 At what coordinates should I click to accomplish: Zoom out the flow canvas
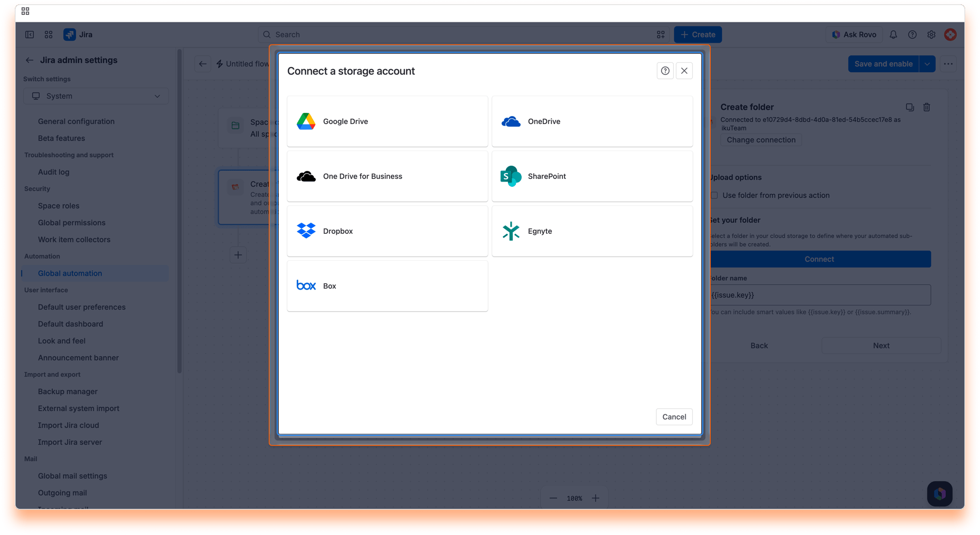(x=553, y=498)
